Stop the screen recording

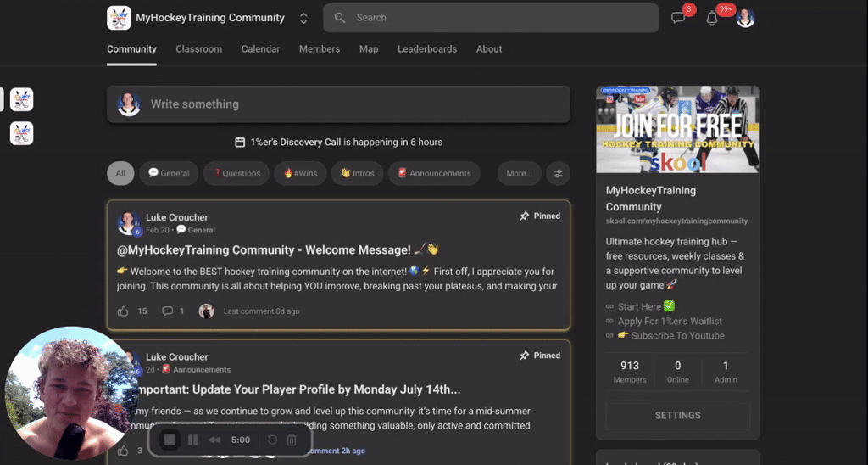(x=170, y=440)
